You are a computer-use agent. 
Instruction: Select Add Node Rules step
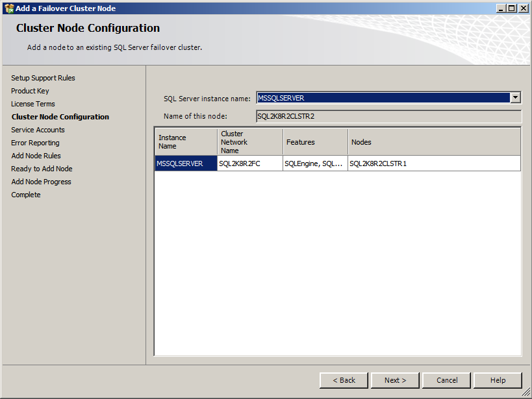pyautogui.click(x=36, y=156)
